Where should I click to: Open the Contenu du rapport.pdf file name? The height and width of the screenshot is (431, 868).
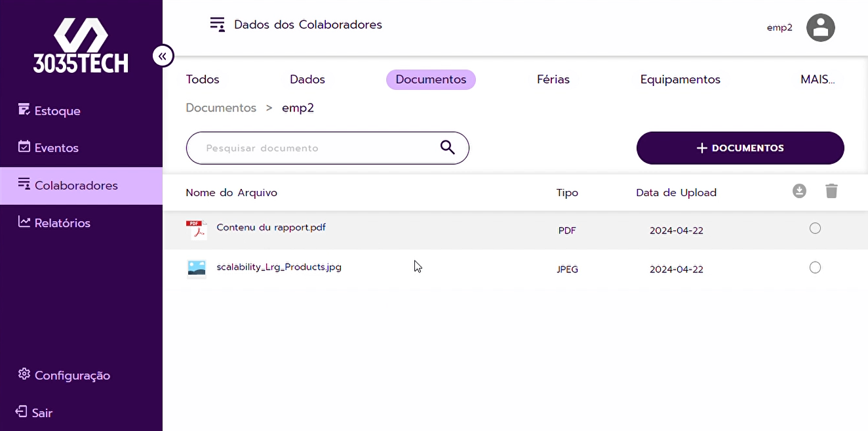coord(271,228)
